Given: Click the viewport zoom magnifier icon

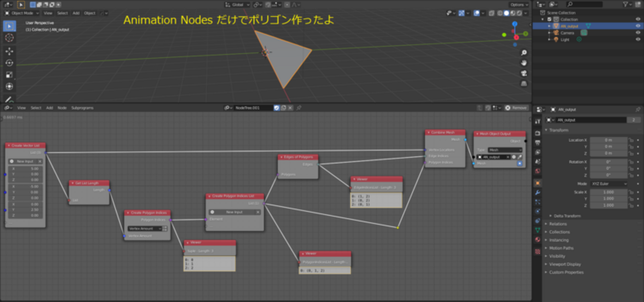Looking at the screenshot, I should click(524, 53).
